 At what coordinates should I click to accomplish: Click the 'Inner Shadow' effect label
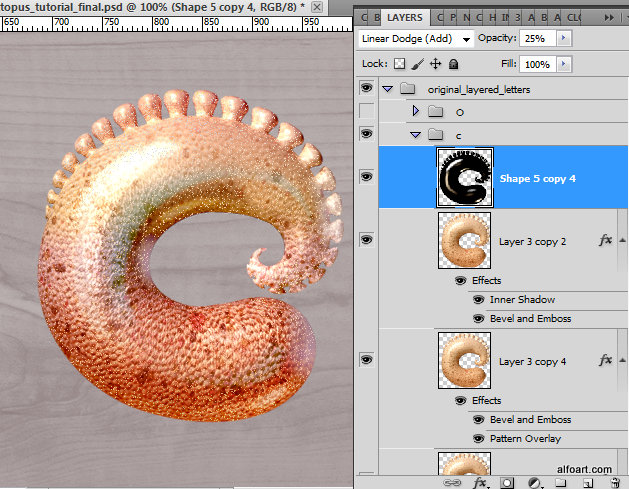coord(522,300)
